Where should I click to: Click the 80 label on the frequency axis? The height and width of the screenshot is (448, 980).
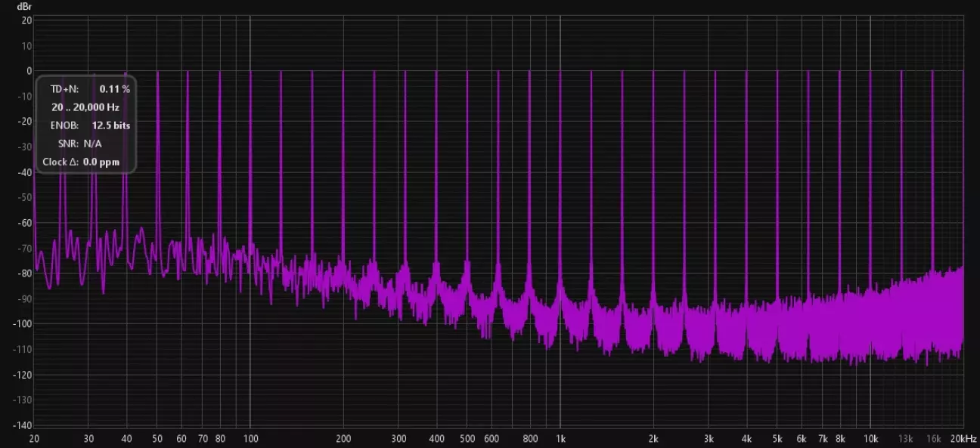[220, 439]
